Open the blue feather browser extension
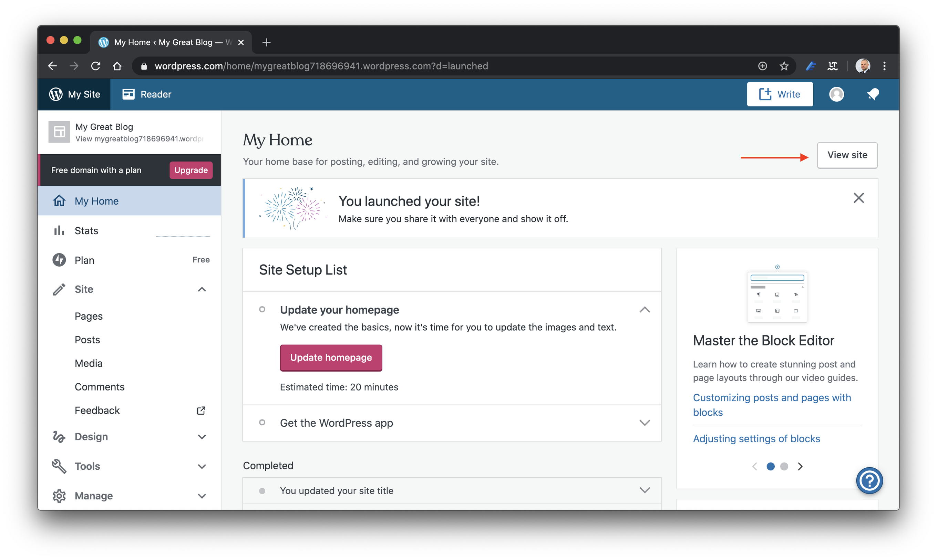The height and width of the screenshot is (560, 937). pyautogui.click(x=811, y=66)
